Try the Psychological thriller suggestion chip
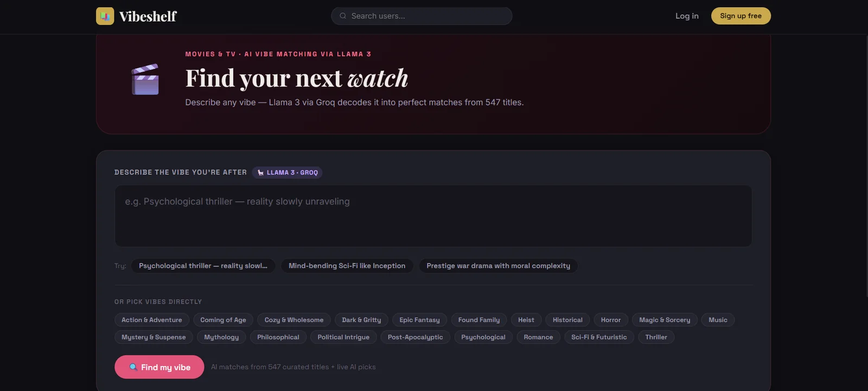Screen dimensions: 868x391 coord(203,266)
